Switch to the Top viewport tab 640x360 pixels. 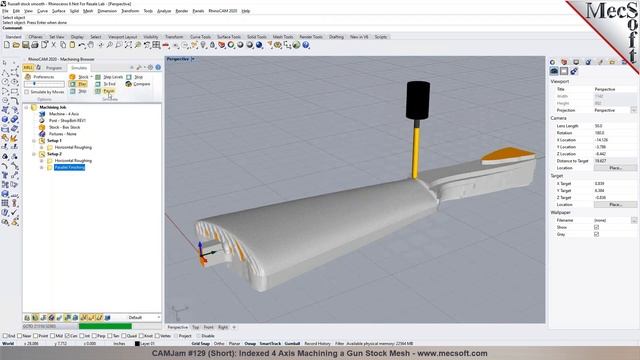(196, 327)
